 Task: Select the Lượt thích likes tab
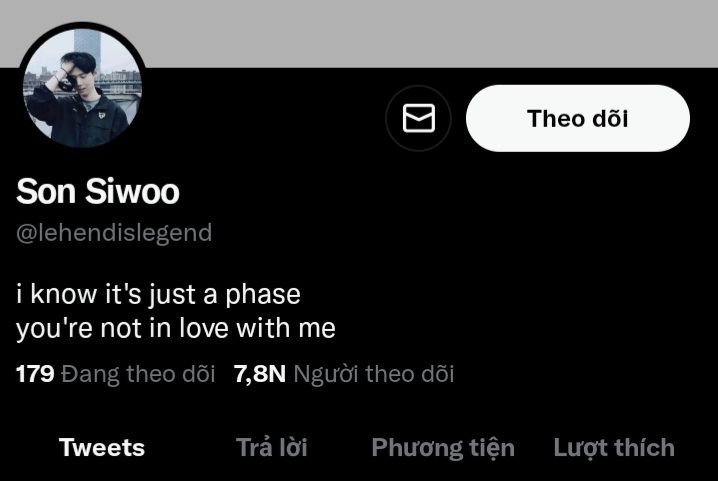coord(614,448)
